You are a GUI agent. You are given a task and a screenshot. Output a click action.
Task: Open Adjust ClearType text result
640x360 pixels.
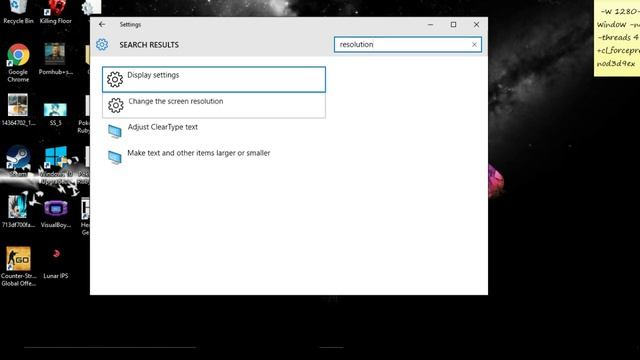[x=214, y=131]
